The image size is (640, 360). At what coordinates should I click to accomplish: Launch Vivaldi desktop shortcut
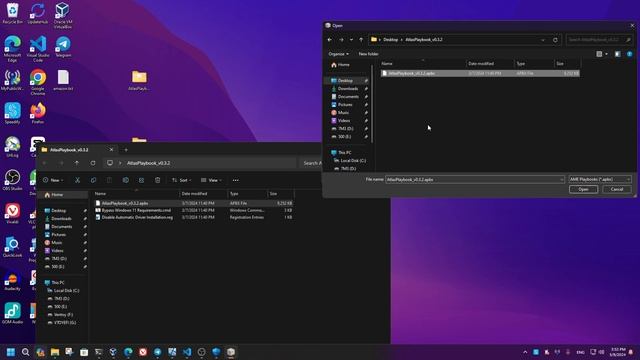tap(12, 213)
